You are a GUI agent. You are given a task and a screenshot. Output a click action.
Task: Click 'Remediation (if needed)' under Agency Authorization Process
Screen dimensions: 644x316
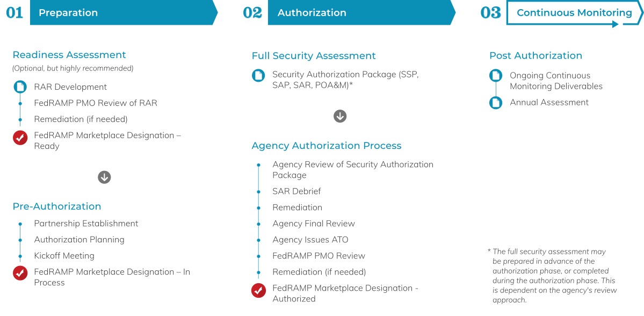pyautogui.click(x=319, y=271)
